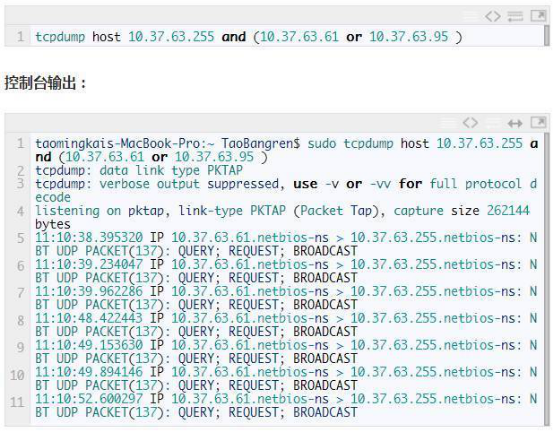Image resolution: width=553 pixels, height=432 pixels.
Task: Click the 11:10:38.395320 timestamp in the output
Action: [89, 237]
